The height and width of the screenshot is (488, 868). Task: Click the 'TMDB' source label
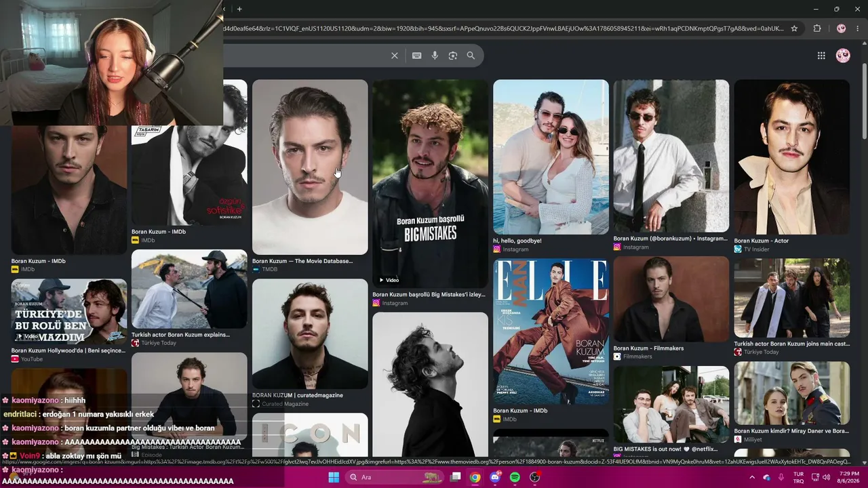pyautogui.click(x=270, y=269)
